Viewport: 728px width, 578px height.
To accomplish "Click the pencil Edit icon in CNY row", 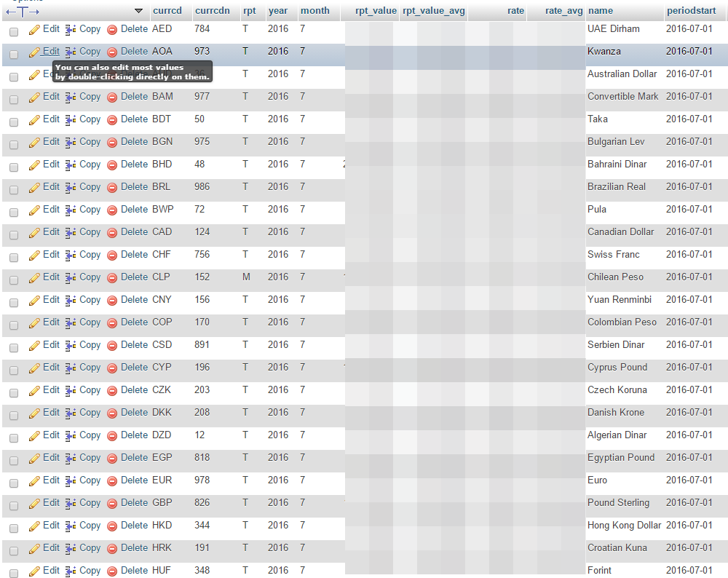I will coord(34,301).
